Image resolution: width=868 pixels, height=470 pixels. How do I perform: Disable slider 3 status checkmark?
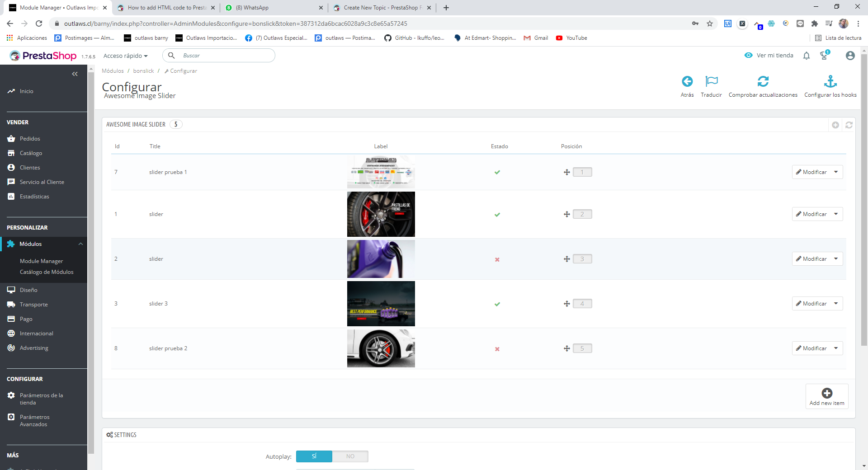point(497,304)
